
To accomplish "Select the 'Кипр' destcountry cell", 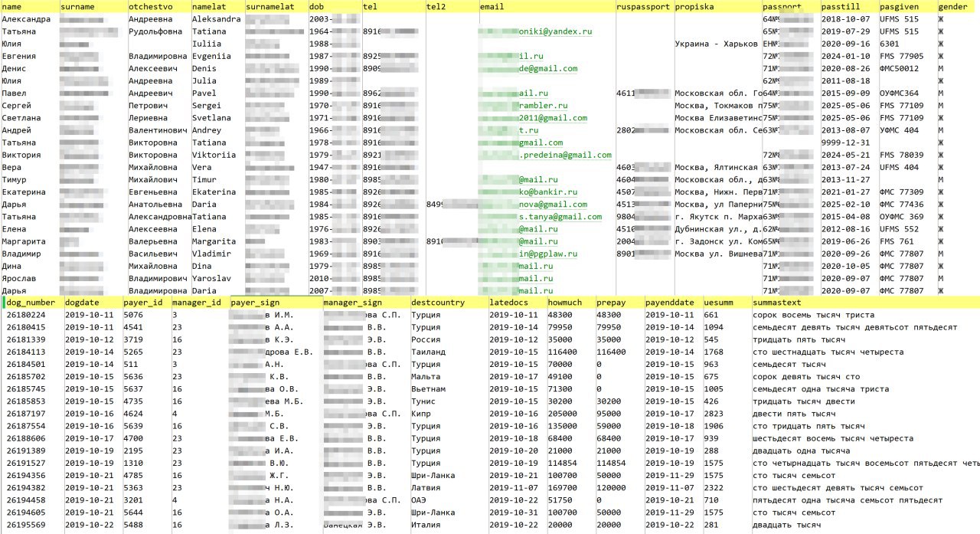I will click(x=421, y=414).
